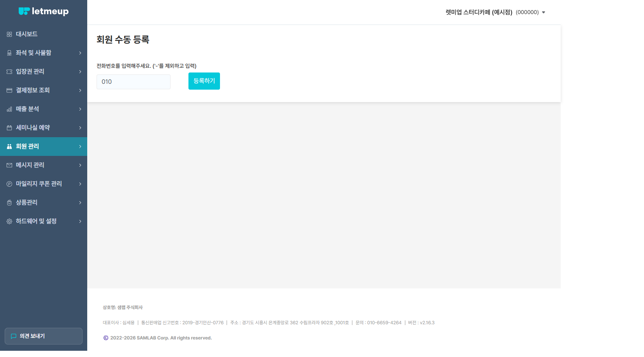Expand the 결제정보 조회 chevron
The width and height of the screenshot is (644, 357).
pyautogui.click(x=80, y=90)
